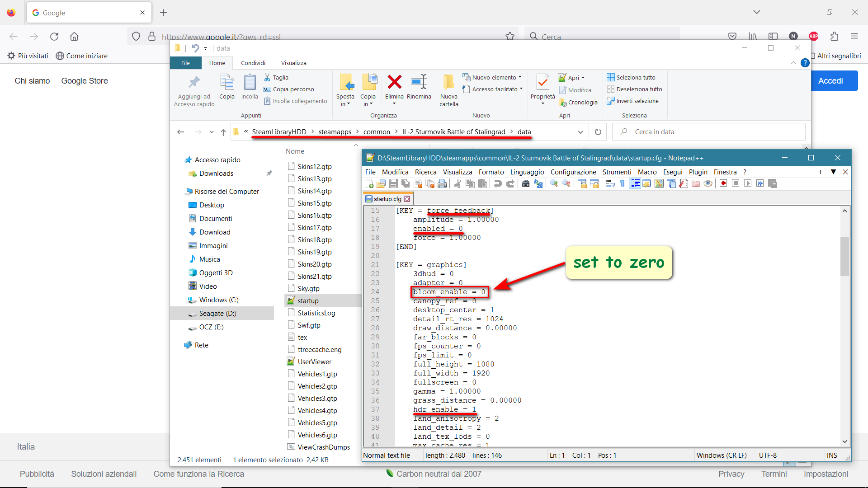868x488 pixels.
Task: Click Seleziona tutto in the ribbon
Action: [x=631, y=77]
